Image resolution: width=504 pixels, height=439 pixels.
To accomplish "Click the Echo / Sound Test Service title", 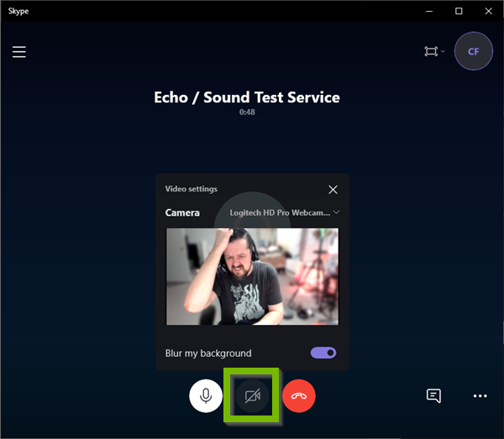I will coord(247,97).
